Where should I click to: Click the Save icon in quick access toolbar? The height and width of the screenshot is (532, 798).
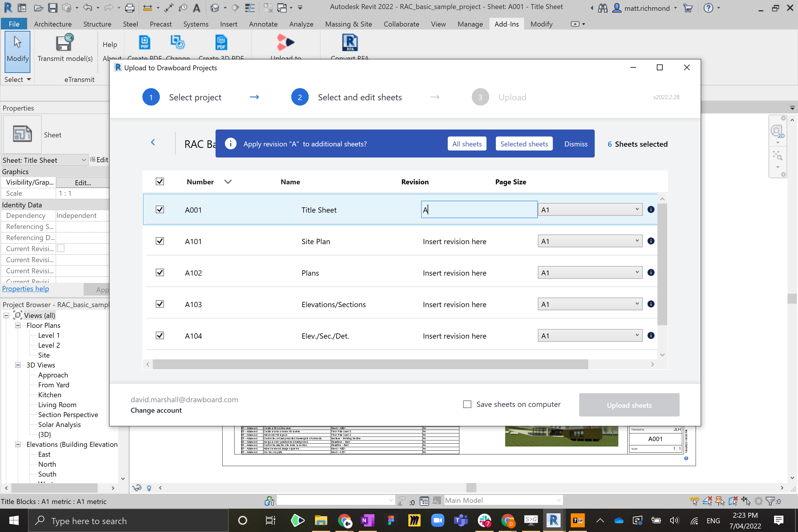(x=52, y=8)
